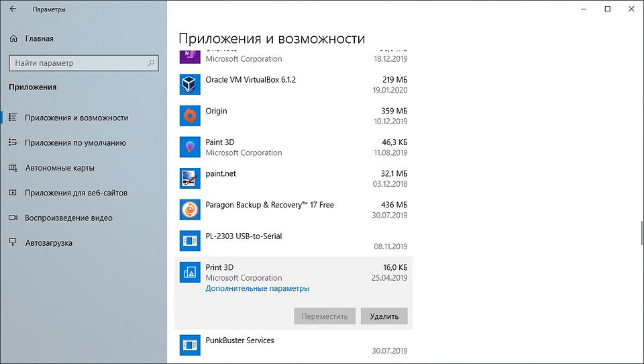Click the 359 МБ size of Origin

(x=394, y=111)
